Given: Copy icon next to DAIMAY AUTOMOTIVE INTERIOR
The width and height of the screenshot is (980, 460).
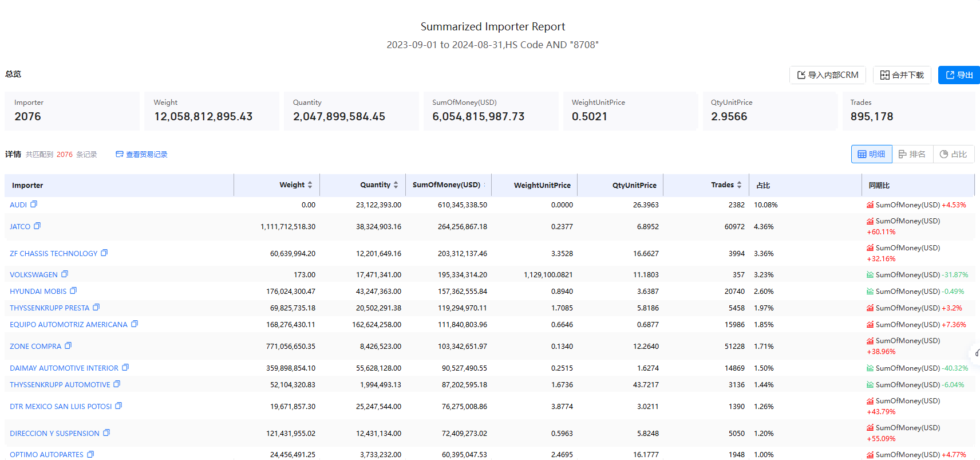Looking at the screenshot, I should [x=125, y=367].
